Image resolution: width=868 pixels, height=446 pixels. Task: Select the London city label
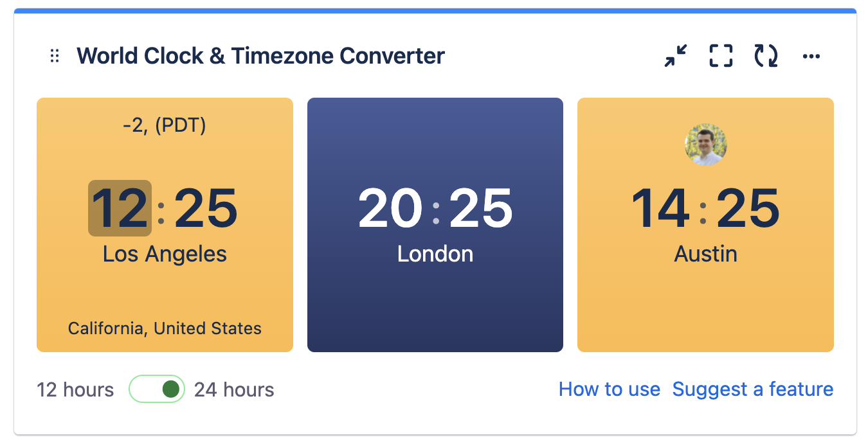(435, 254)
